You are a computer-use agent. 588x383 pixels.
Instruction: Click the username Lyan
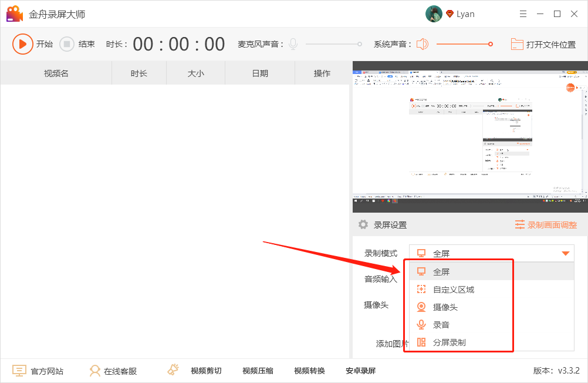465,14
